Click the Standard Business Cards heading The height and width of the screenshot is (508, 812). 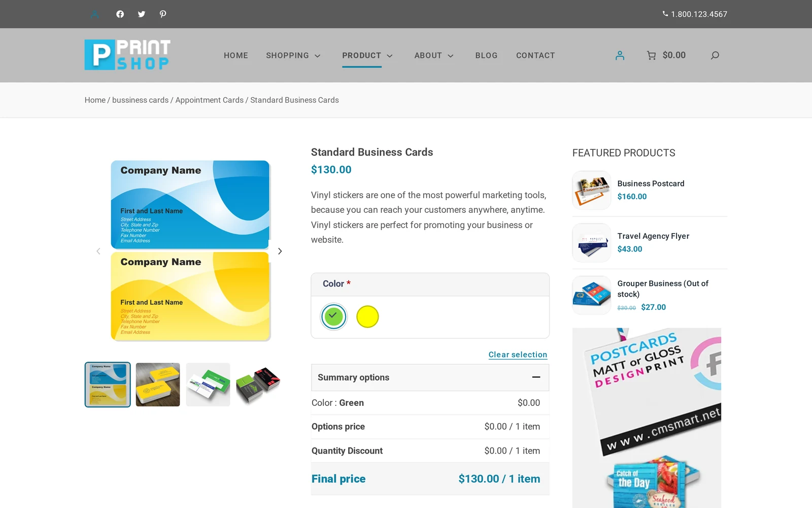pos(372,152)
